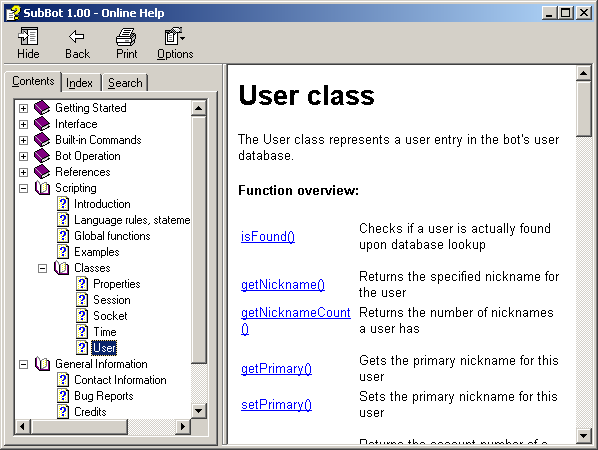Open the setPrimary() function link
Screen dimensions: 598x450
[276, 404]
